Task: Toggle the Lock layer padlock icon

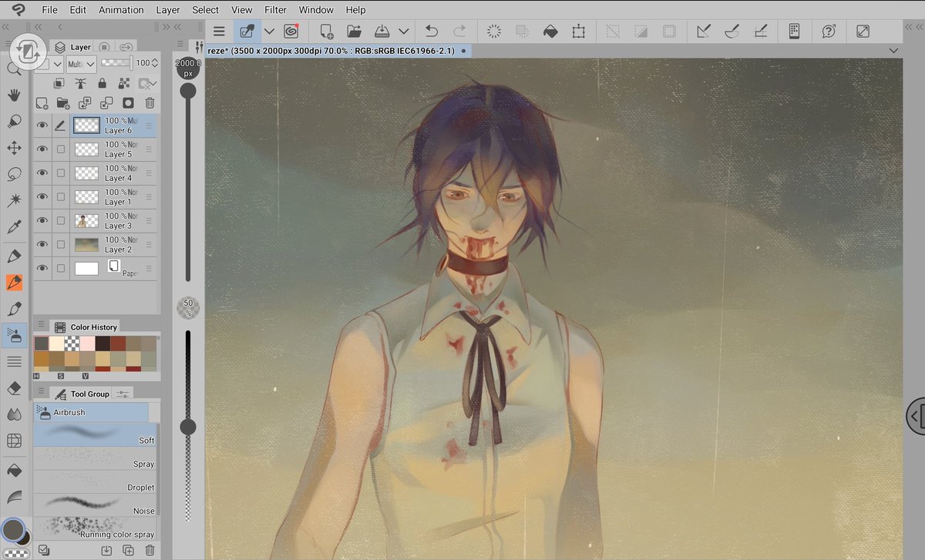Action: (102, 83)
